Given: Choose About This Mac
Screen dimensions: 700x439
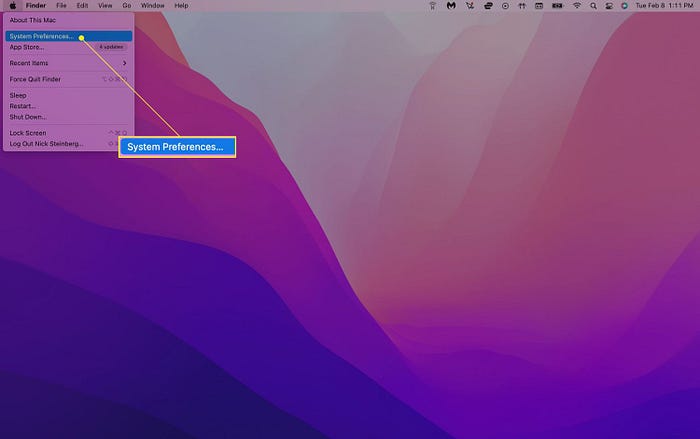Looking at the screenshot, I should click(x=68, y=20).
